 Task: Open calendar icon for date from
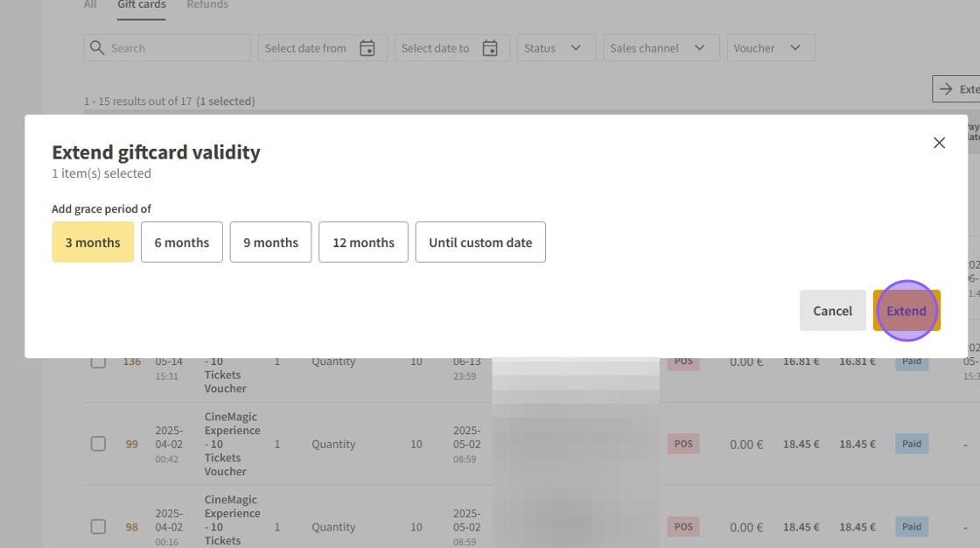367,48
